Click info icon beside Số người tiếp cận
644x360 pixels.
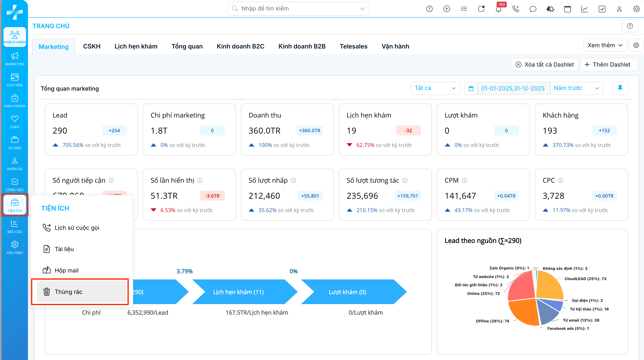pos(112,180)
